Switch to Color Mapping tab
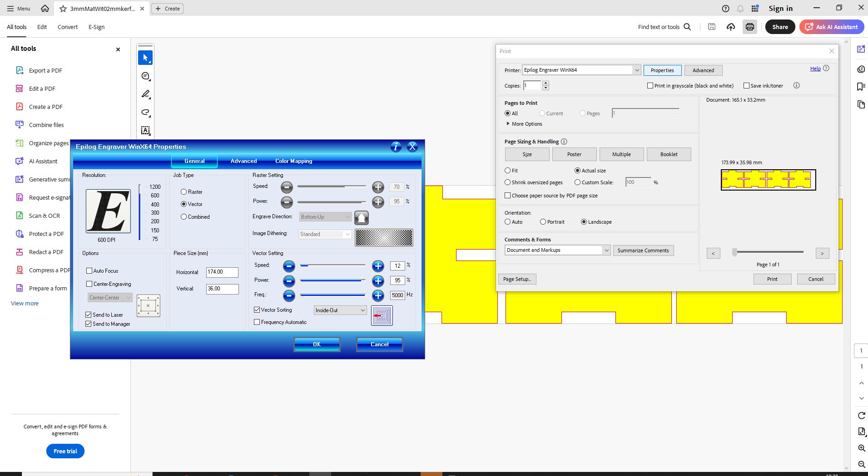 pos(293,161)
